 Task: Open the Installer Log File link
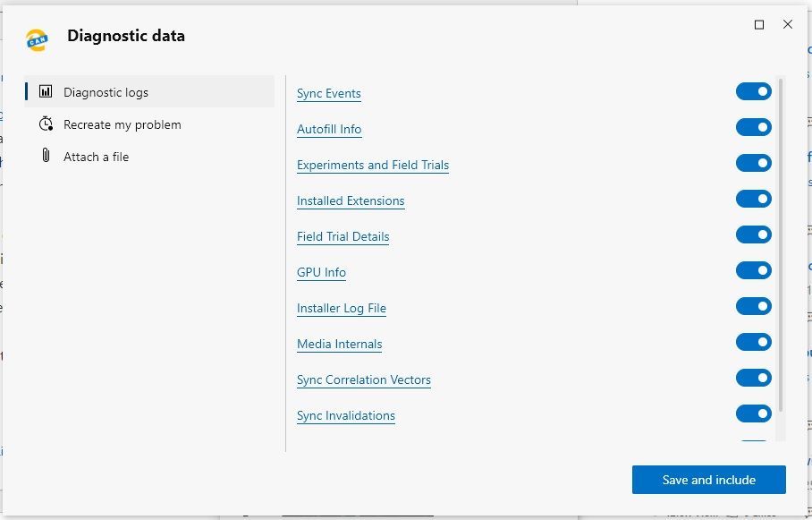pos(342,309)
